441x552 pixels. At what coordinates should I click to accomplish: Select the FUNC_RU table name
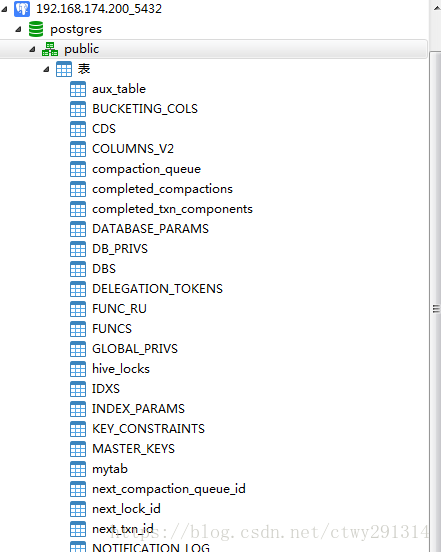[x=119, y=309]
